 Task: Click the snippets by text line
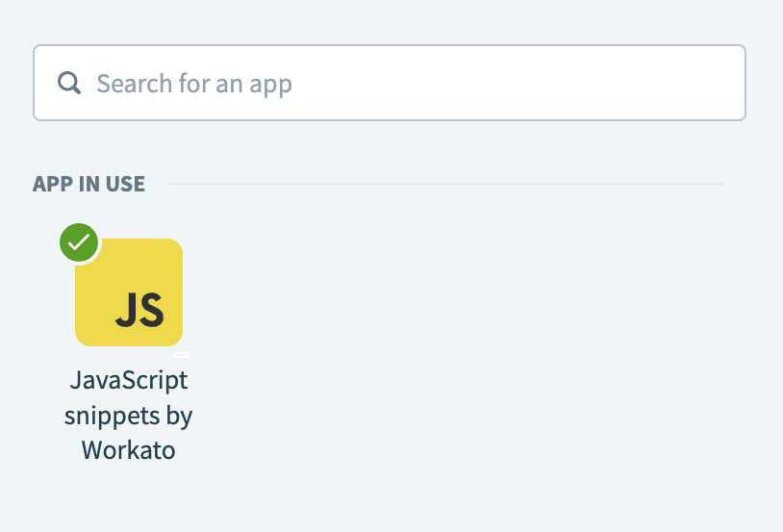click(128, 417)
